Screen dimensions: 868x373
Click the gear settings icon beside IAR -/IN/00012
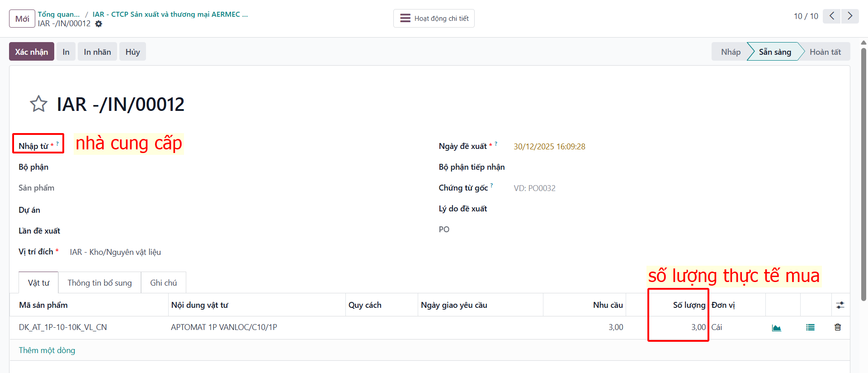tap(99, 24)
